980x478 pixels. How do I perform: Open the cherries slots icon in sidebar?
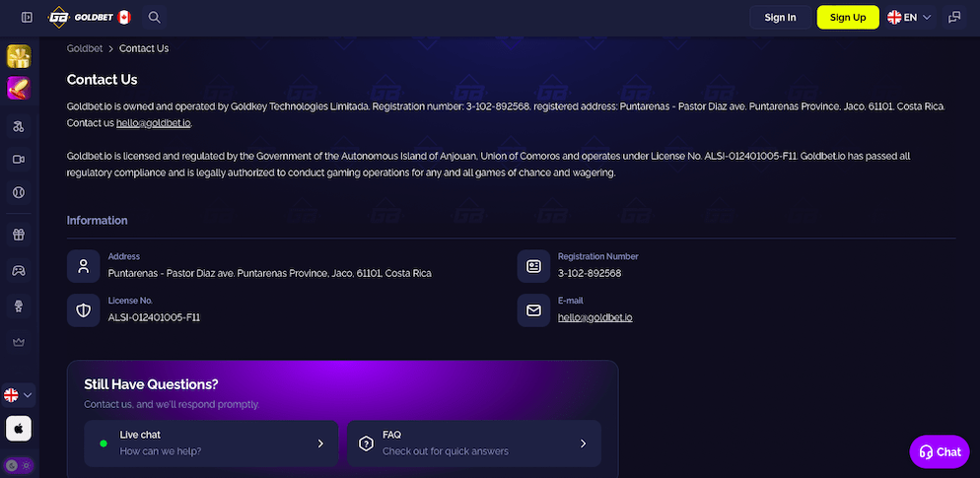(18, 127)
